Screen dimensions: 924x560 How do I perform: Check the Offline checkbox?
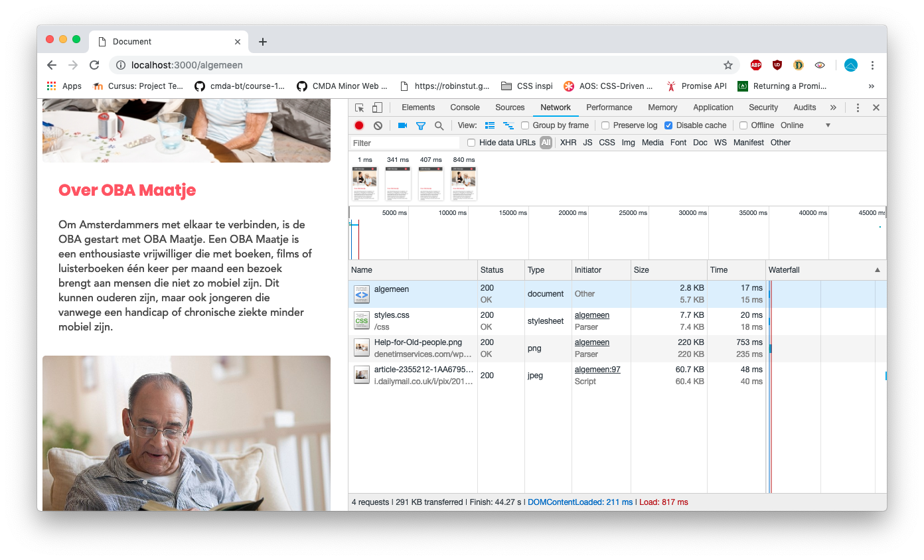[x=743, y=125]
